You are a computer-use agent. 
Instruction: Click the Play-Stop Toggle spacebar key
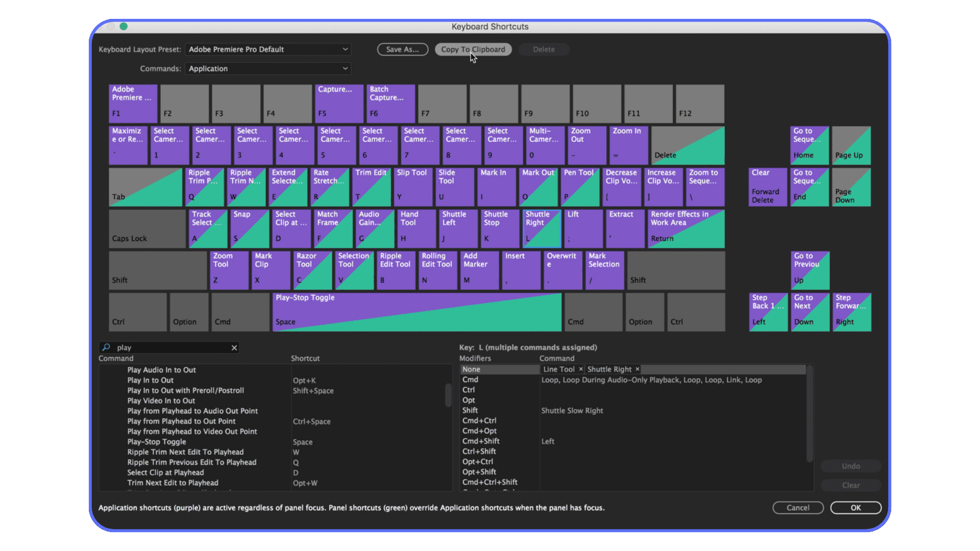(416, 312)
